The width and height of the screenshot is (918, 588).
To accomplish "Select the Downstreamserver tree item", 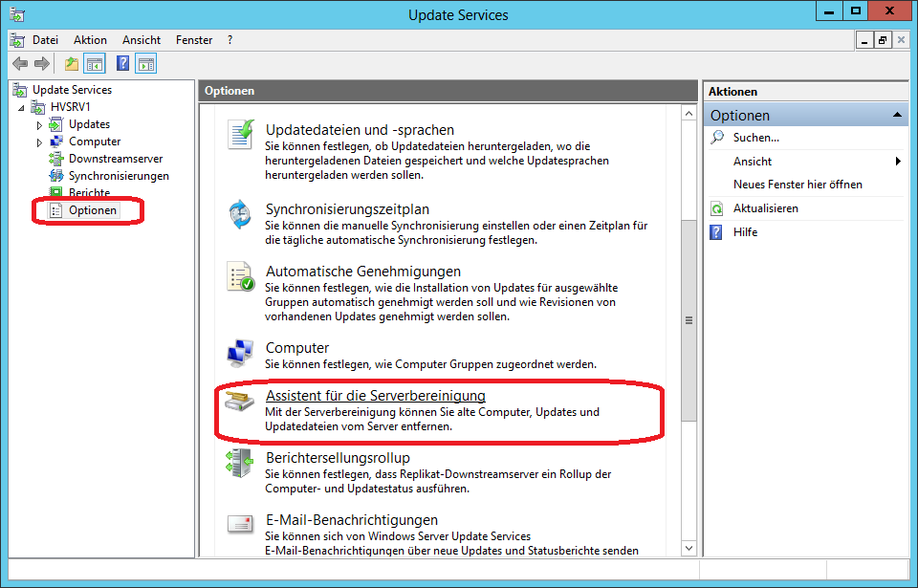I will 116,159.
